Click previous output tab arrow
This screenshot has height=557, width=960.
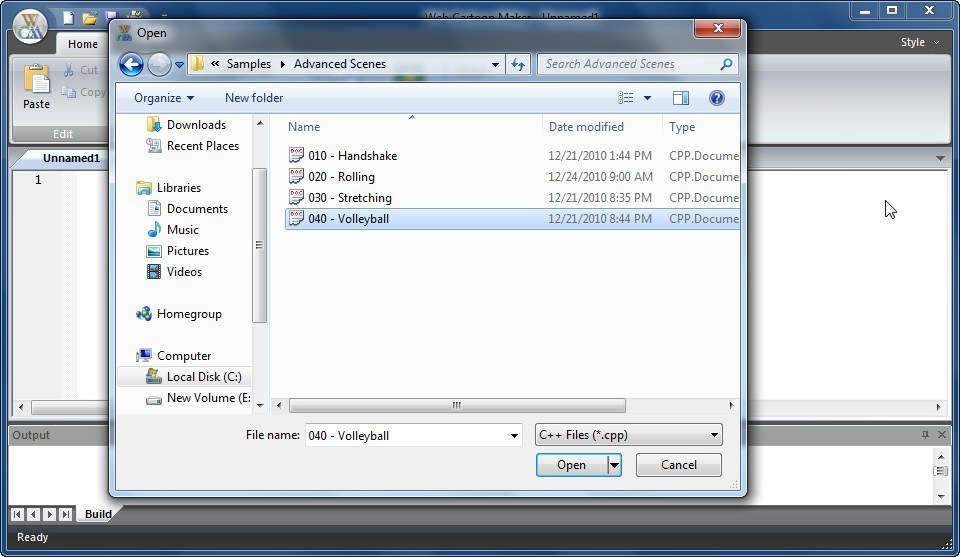[x=34, y=514]
